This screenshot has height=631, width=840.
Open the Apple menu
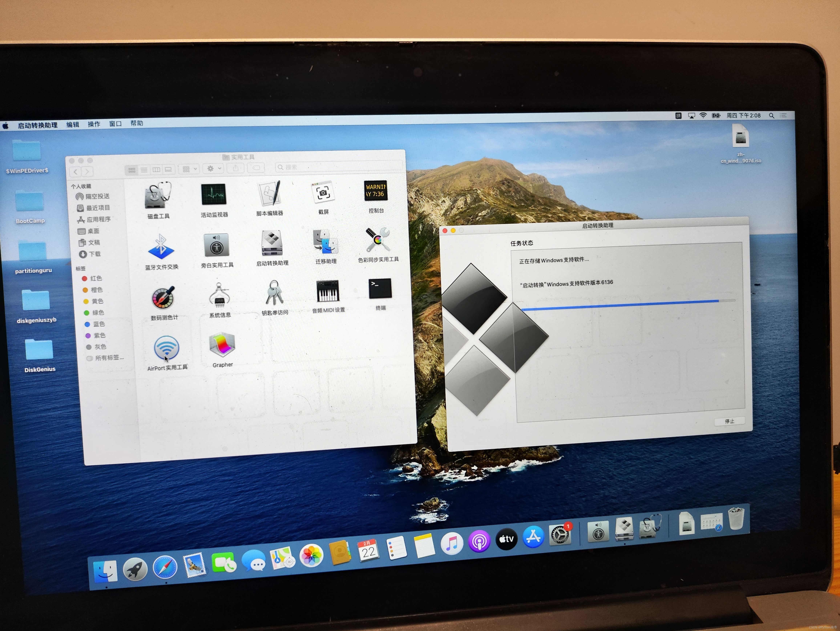click(x=6, y=126)
